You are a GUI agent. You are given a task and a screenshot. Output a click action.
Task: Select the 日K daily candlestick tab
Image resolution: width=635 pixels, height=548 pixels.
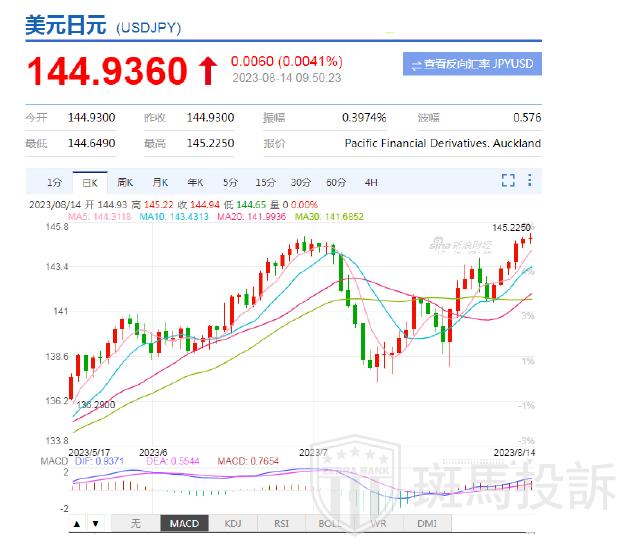[90, 182]
